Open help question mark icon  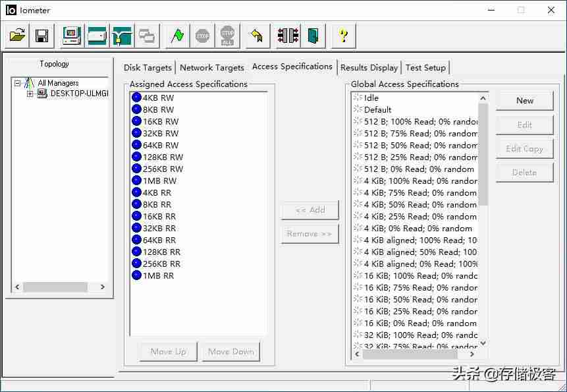click(344, 36)
